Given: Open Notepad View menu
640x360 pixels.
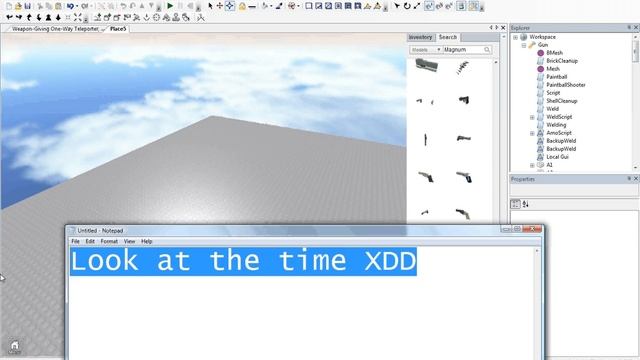Looking at the screenshot, I should pos(129,241).
